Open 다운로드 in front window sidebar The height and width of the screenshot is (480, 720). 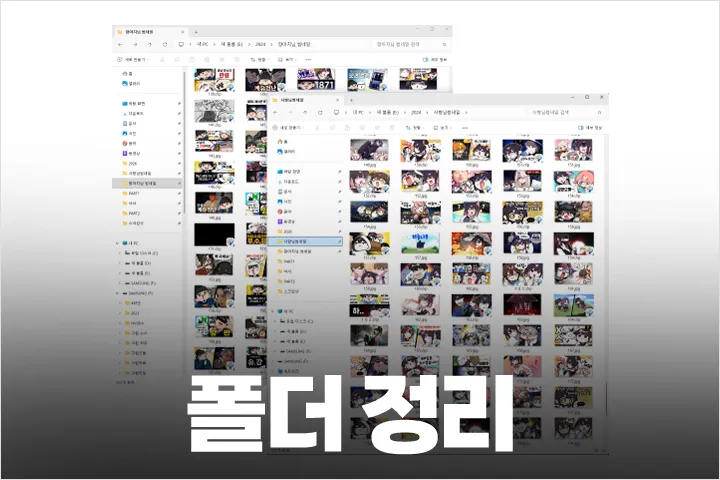[288, 182]
